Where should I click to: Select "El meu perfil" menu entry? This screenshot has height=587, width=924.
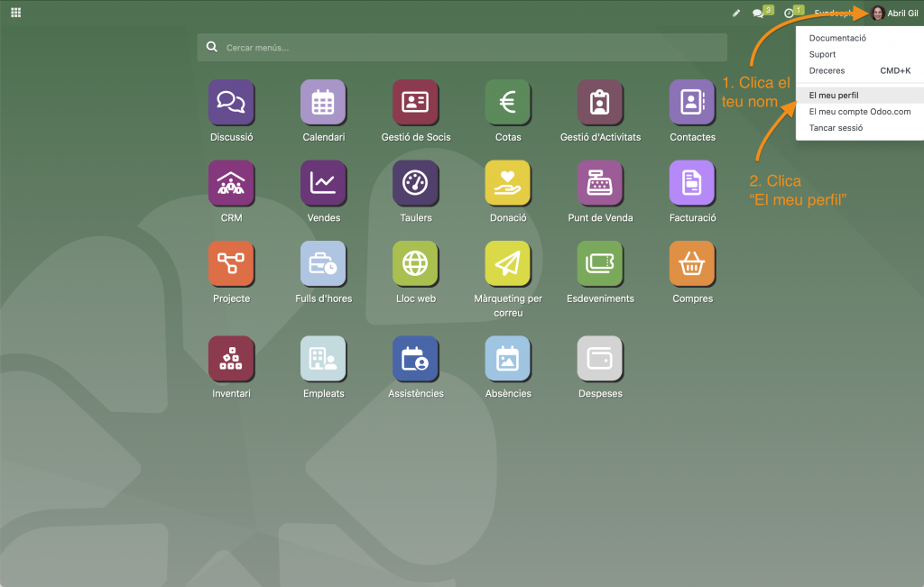click(x=834, y=95)
